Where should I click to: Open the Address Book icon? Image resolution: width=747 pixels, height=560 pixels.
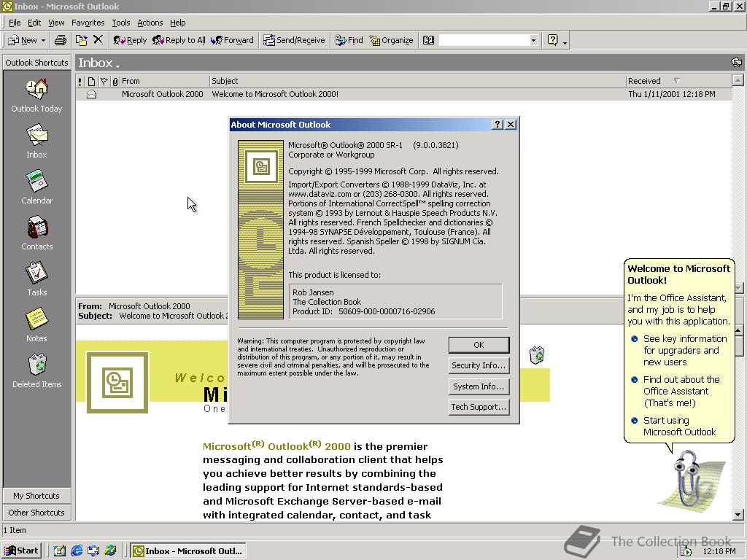click(x=428, y=40)
